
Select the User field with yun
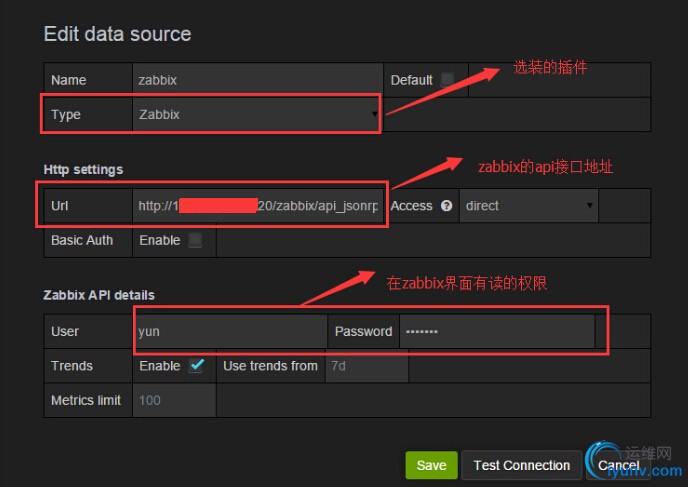tap(229, 331)
